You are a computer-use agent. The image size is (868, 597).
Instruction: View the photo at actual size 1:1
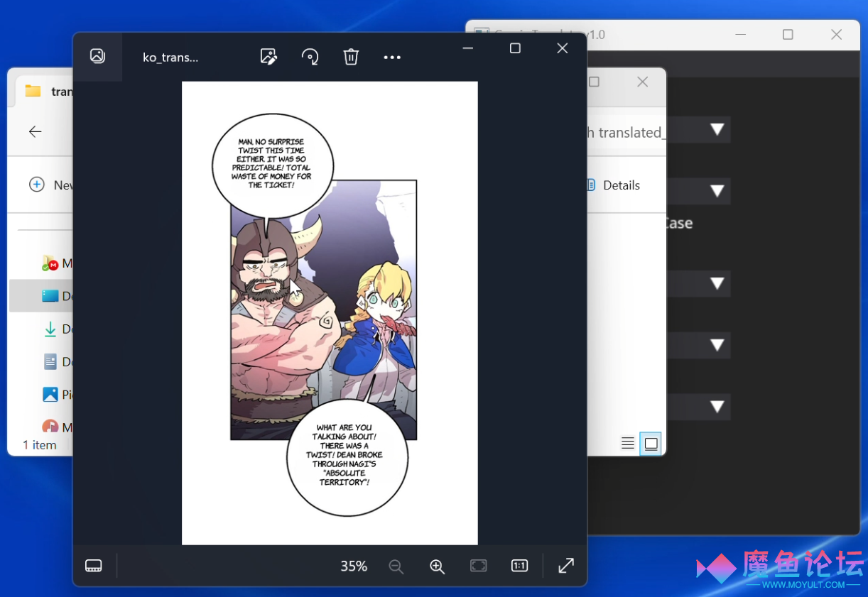click(x=519, y=566)
